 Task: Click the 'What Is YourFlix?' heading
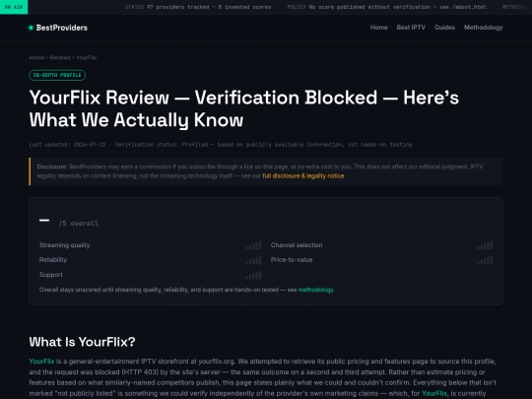pyautogui.click(x=82, y=342)
